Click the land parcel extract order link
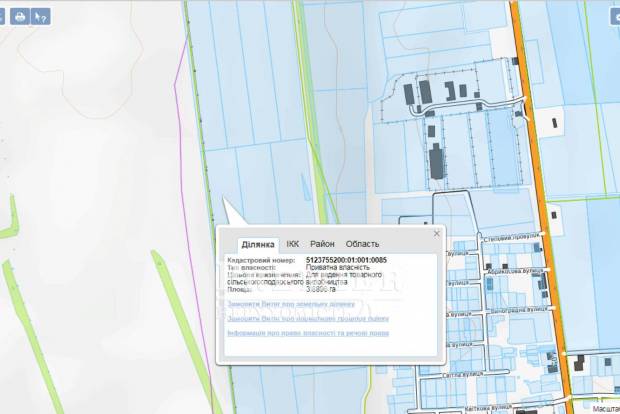 click(291, 304)
